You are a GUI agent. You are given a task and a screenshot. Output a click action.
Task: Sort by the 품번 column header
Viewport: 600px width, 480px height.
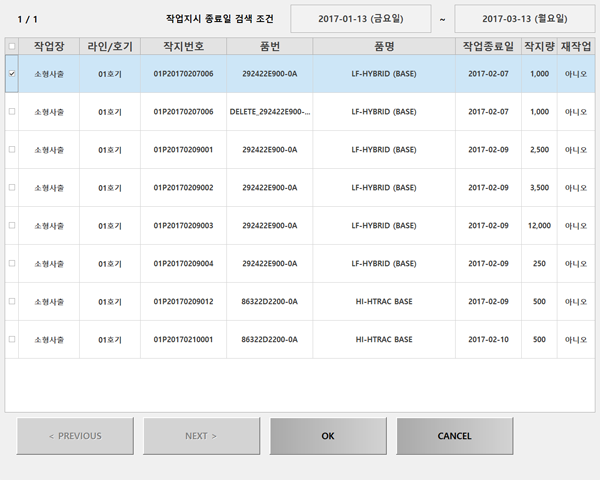270,47
